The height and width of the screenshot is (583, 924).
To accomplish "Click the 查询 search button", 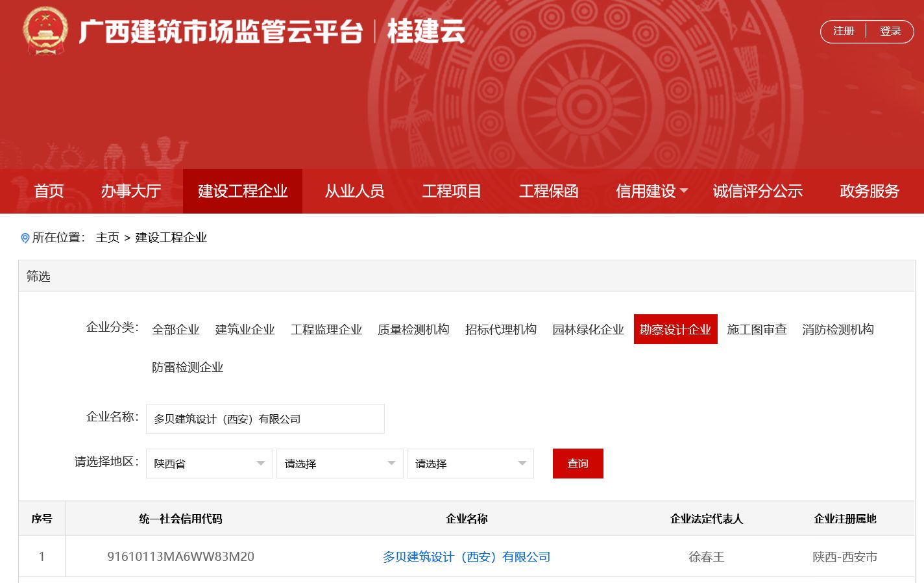I will pos(578,464).
